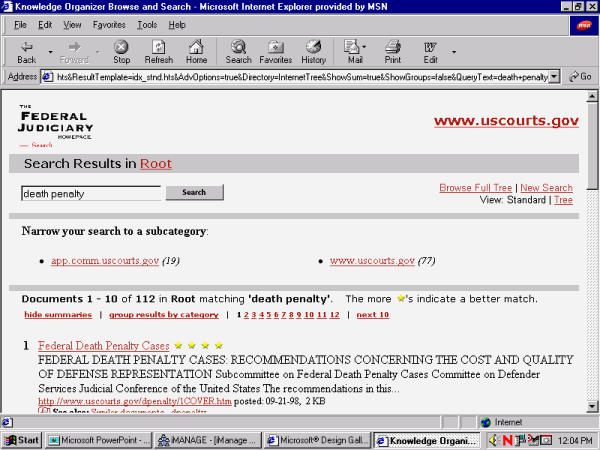600x450 pixels.
Task: Show the History toolbar icon
Action: pyautogui.click(x=313, y=50)
